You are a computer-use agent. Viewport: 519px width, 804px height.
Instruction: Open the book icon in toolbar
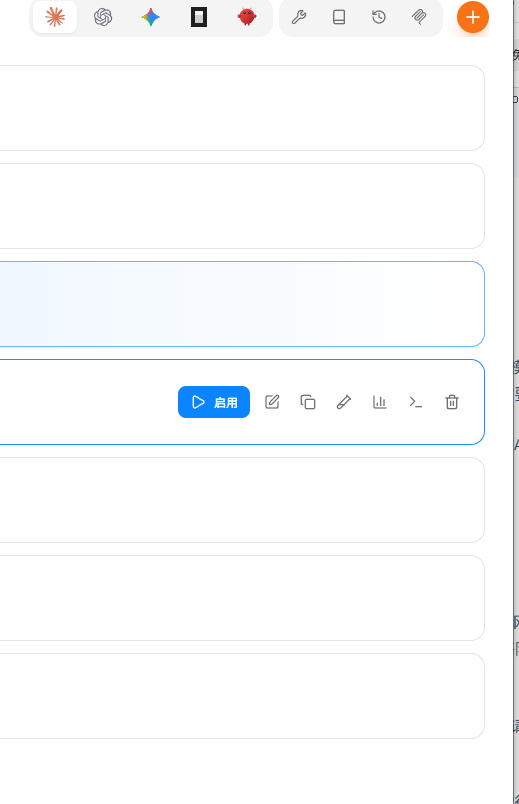coord(339,17)
